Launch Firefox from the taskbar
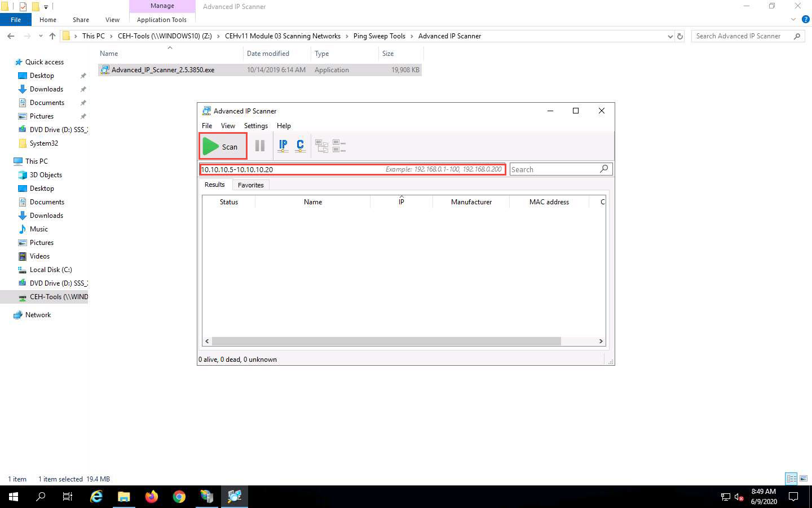The height and width of the screenshot is (508, 812). click(x=152, y=497)
